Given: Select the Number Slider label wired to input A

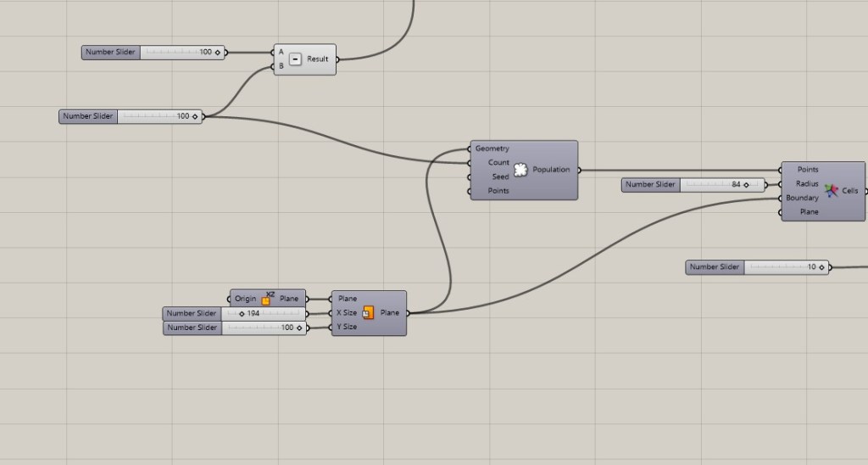Looking at the screenshot, I should point(110,53).
